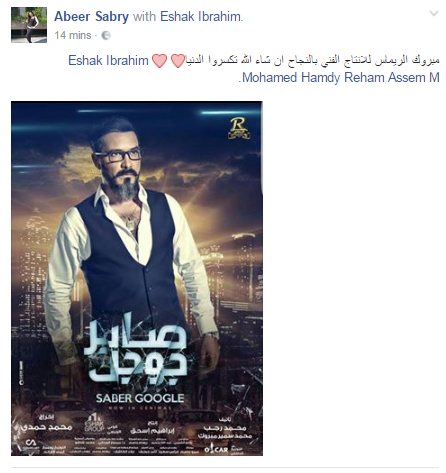Open Reham Assem M tagged profile
Image resolution: width=446 pixels, height=473 pixels.
tap(392, 78)
